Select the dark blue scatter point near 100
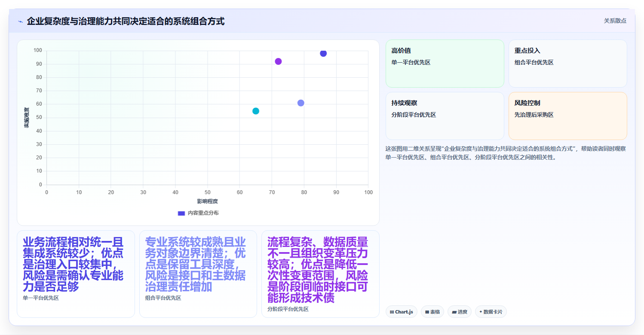The height and width of the screenshot is (335, 644). coord(323,53)
